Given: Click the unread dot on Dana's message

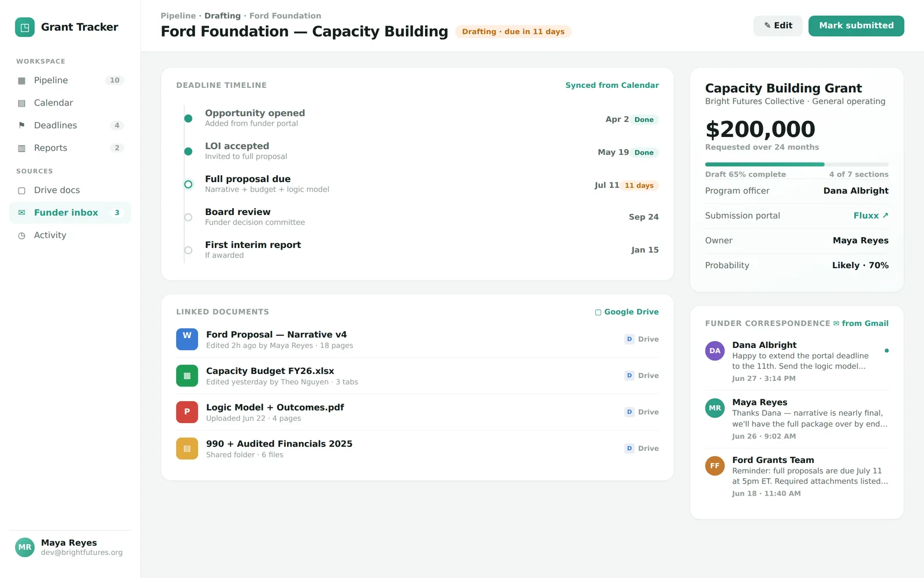Looking at the screenshot, I should point(886,351).
